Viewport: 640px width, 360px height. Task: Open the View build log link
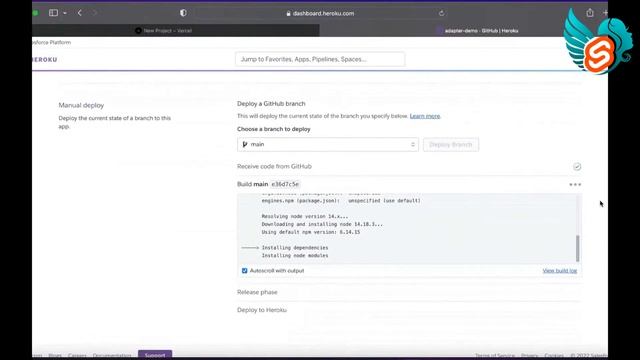(x=560, y=271)
